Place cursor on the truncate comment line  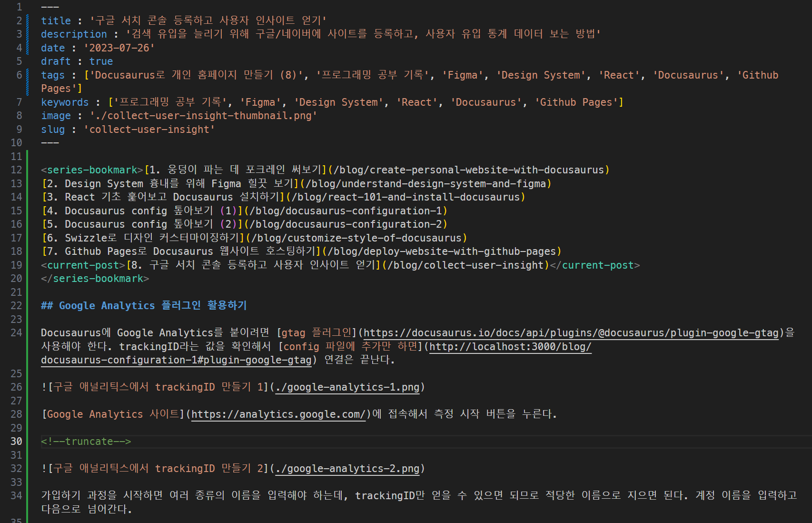tap(86, 442)
